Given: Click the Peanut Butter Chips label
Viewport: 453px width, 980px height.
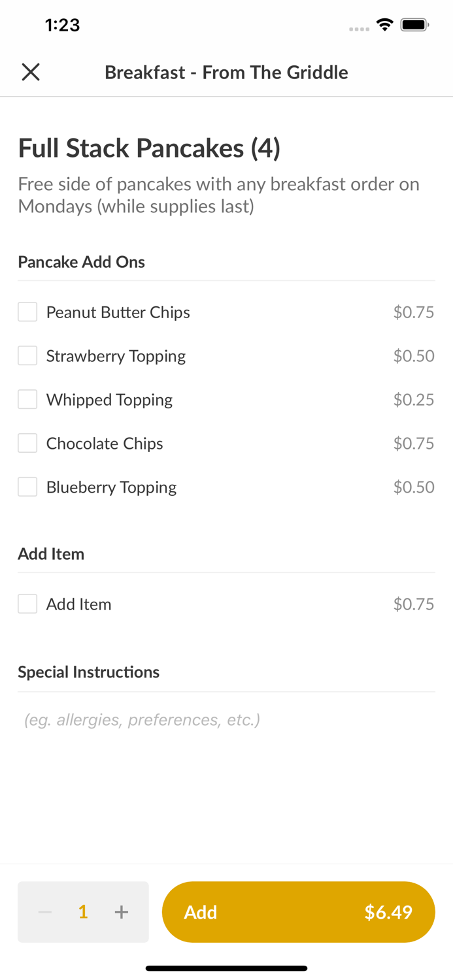Looking at the screenshot, I should pyautogui.click(x=118, y=312).
